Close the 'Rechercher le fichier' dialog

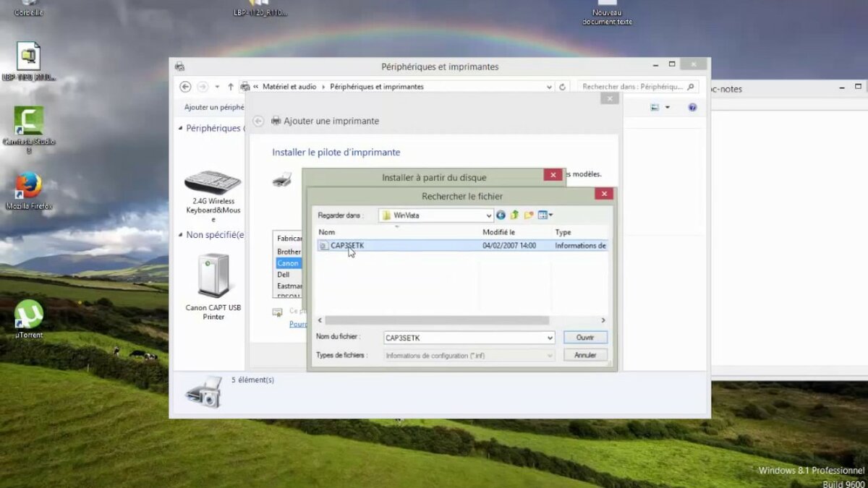604,194
